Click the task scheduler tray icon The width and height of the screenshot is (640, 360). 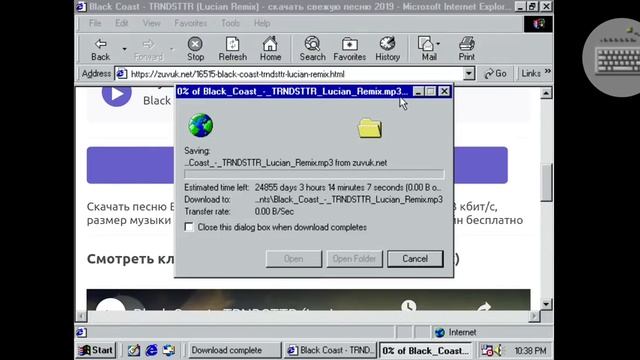[487, 351]
